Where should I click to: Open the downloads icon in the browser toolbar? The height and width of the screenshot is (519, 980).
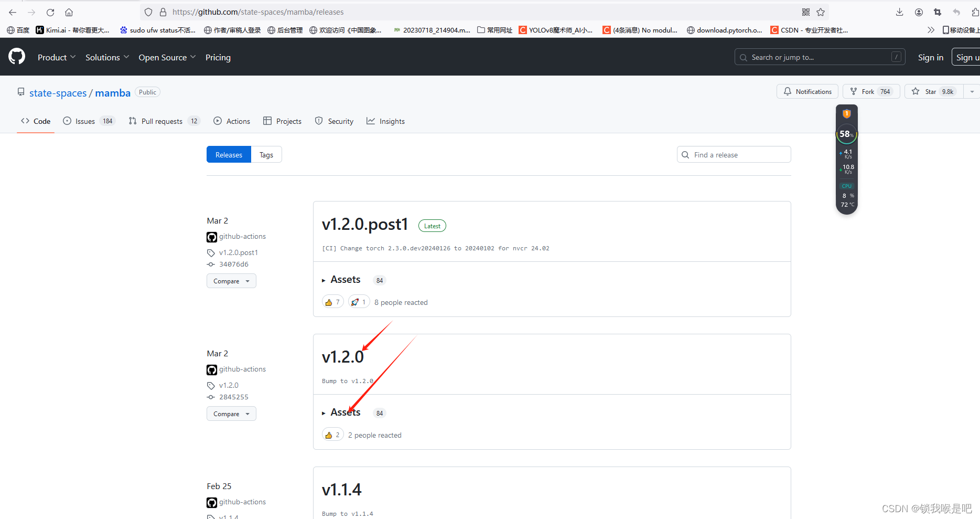899,12
